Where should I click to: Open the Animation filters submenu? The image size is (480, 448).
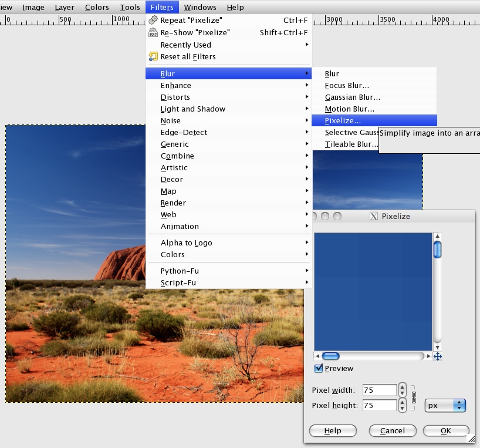click(229, 226)
